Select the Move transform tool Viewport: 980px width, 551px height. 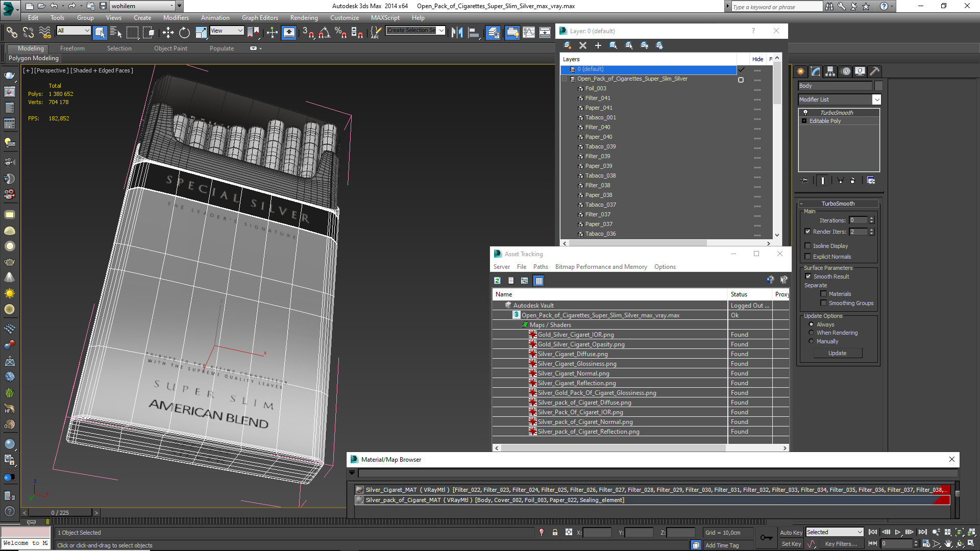pyautogui.click(x=168, y=33)
